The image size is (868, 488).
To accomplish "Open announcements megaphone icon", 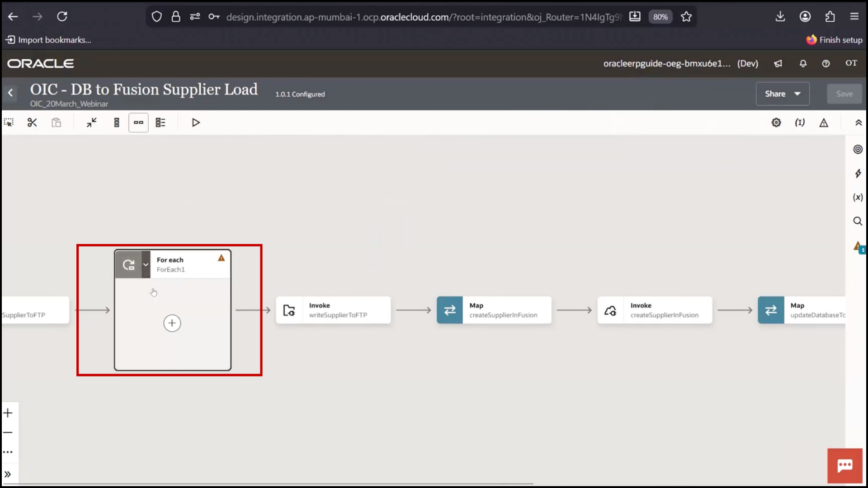I will tap(778, 64).
